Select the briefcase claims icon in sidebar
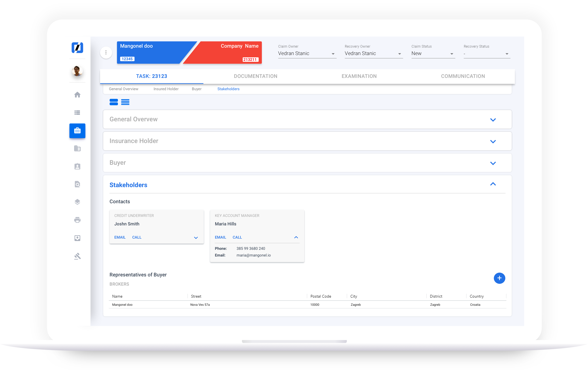 tap(77, 131)
